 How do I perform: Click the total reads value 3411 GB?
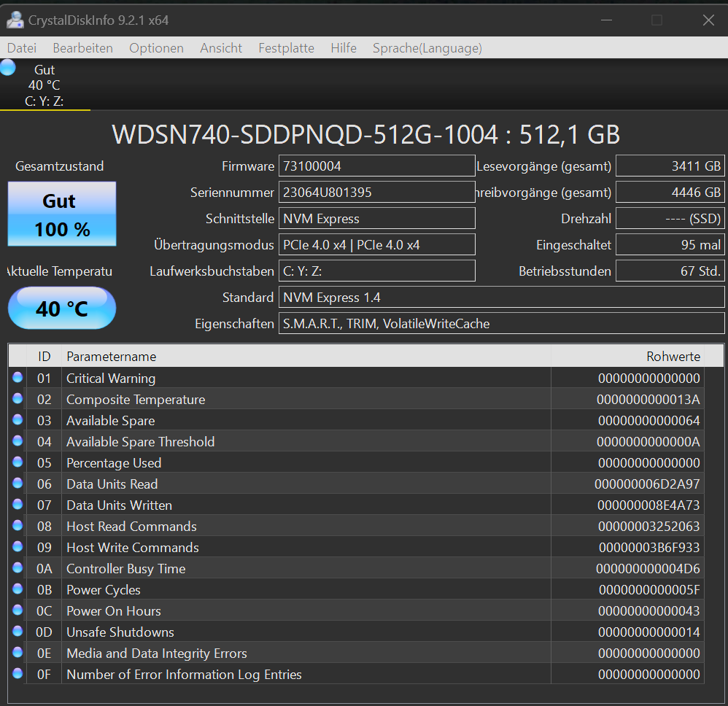point(670,166)
